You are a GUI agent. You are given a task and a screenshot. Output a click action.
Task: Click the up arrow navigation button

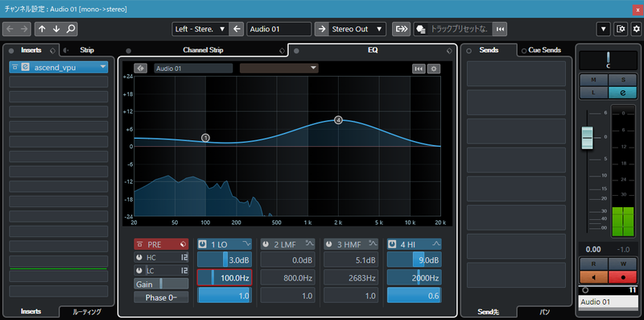coord(42,29)
